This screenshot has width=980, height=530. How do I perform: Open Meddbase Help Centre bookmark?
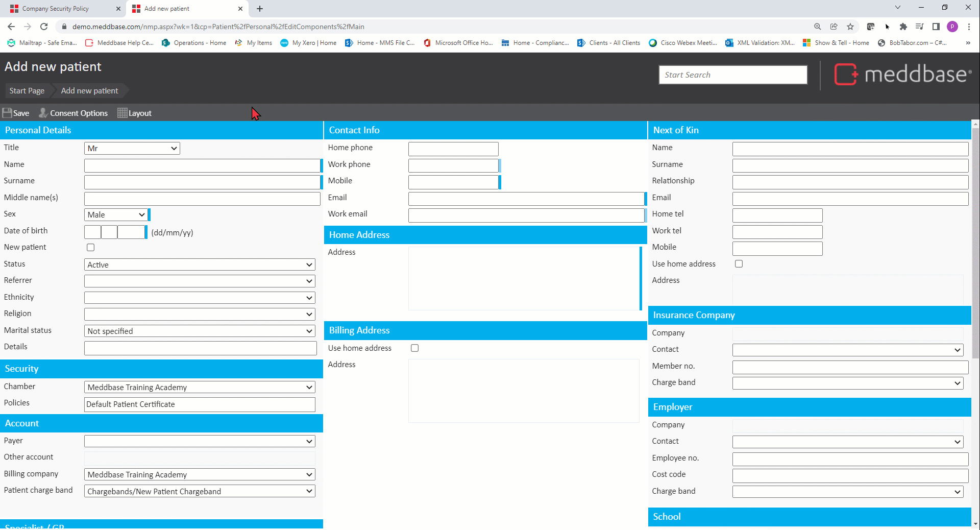[119, 43]
